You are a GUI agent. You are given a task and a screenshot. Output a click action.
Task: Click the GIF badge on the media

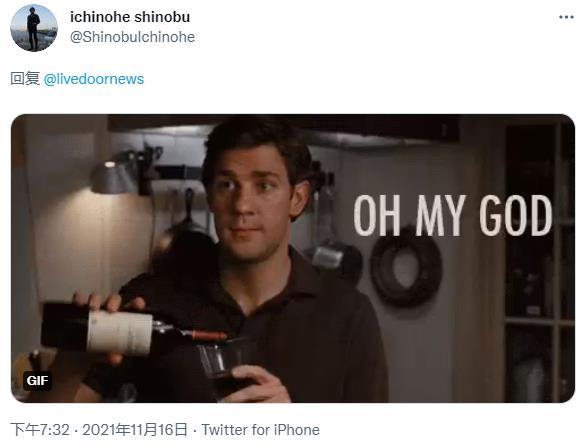(x=37, y=381)
